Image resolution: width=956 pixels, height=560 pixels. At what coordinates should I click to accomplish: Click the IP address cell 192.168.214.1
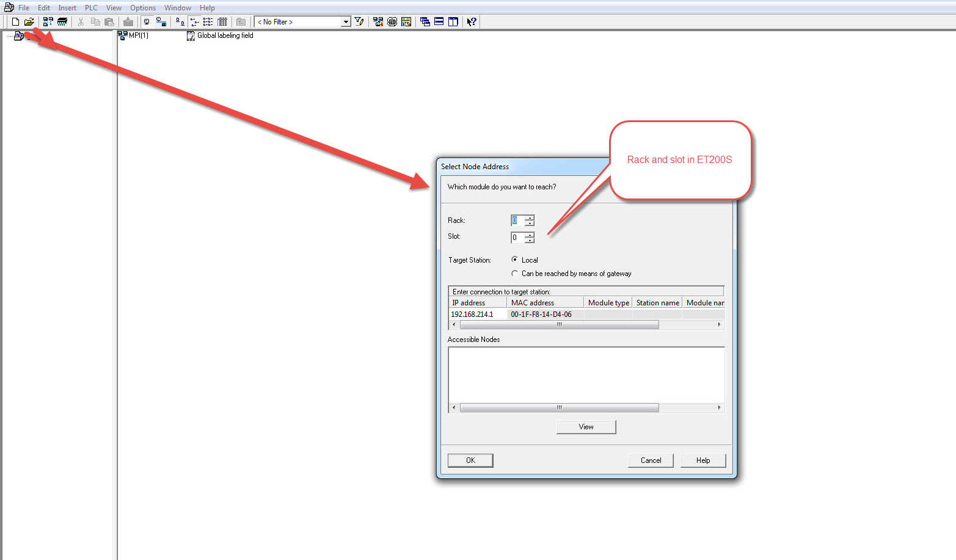click(x=477, y=315)
